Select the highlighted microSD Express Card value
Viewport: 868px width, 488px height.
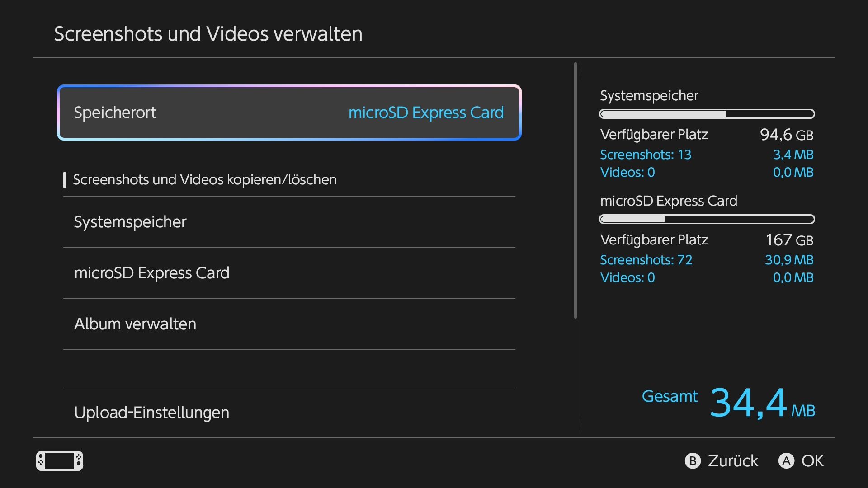[x=426, y=113]
